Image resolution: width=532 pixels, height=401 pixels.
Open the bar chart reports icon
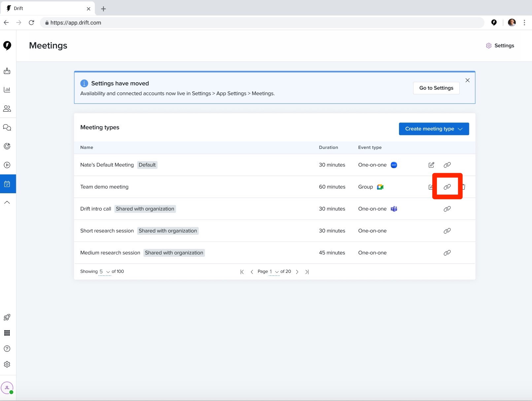tap(7, 90)
